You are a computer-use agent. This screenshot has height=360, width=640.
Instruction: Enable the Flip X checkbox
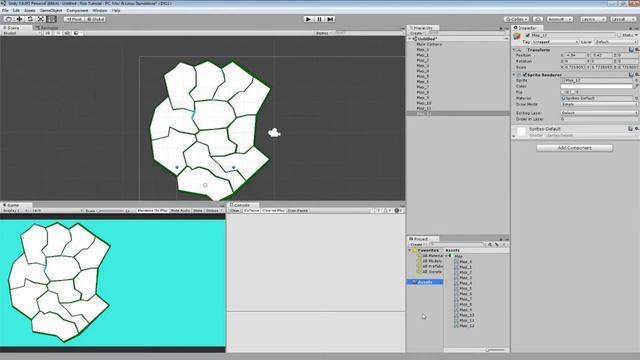click(563, 92)
